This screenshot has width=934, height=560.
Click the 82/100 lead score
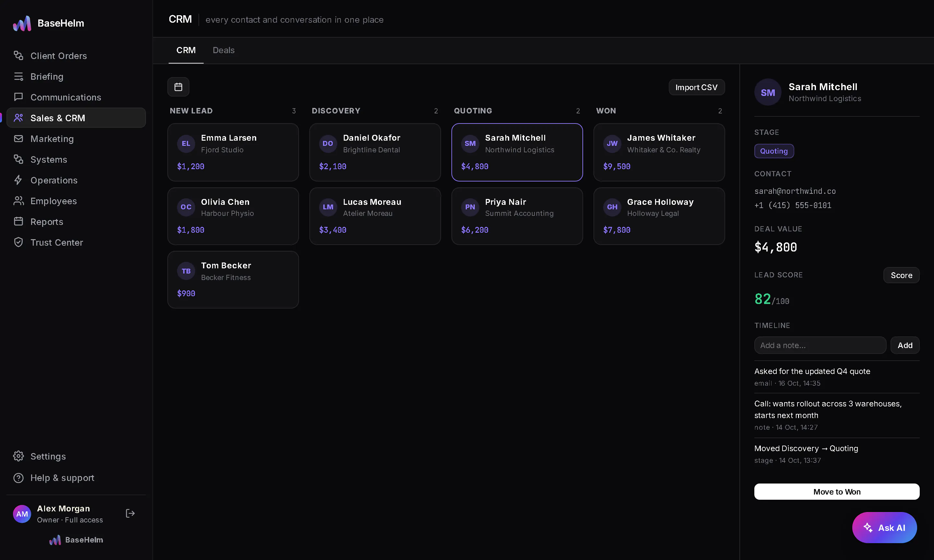(x=772, y=299)
